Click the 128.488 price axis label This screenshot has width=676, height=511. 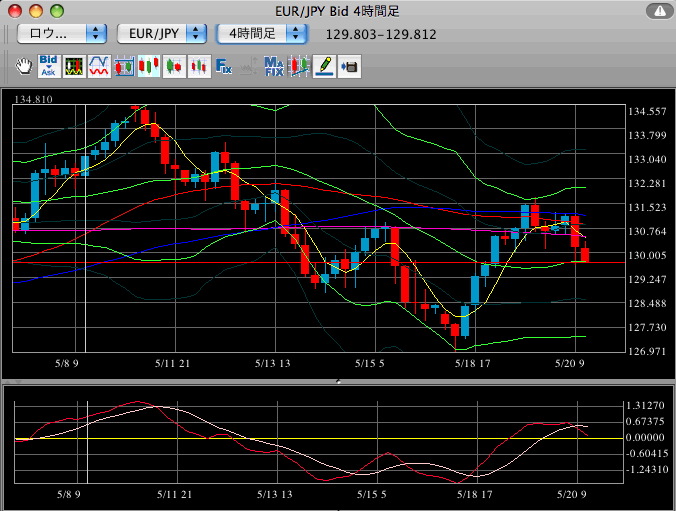click(x=647, y=304)
